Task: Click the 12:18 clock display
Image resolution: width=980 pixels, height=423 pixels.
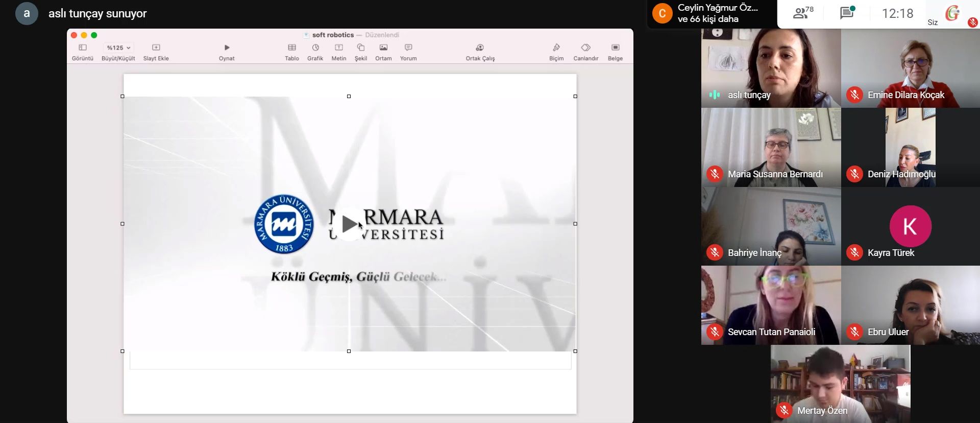Action: 897,13
